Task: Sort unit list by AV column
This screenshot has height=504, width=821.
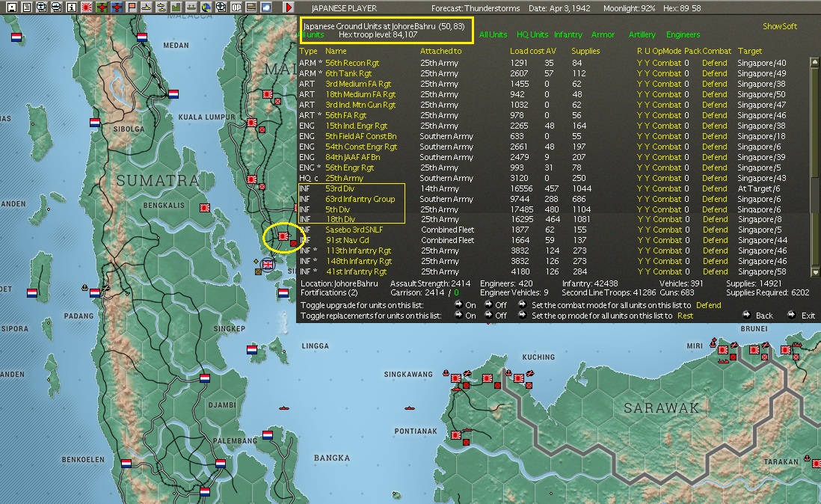Action: [551, 51]
